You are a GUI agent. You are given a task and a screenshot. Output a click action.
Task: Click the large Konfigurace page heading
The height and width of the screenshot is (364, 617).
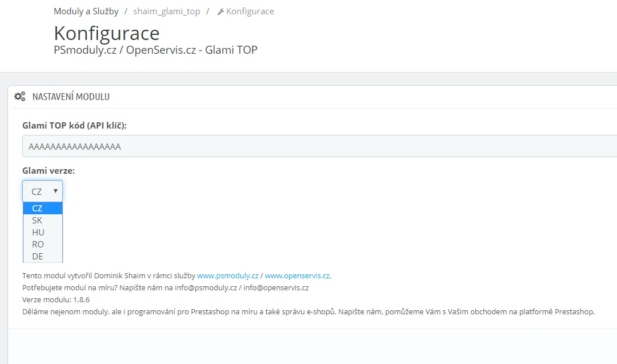107,33
